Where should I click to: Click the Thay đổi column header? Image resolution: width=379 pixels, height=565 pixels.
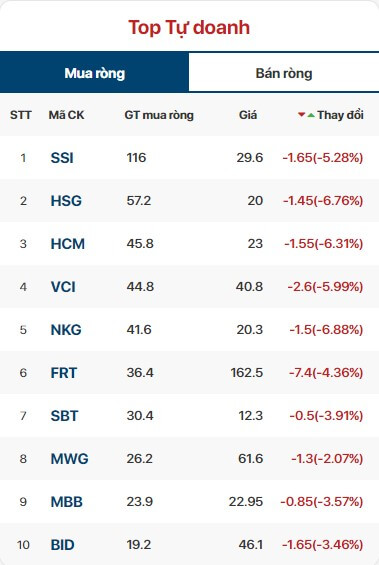click(x=340, y=115)
